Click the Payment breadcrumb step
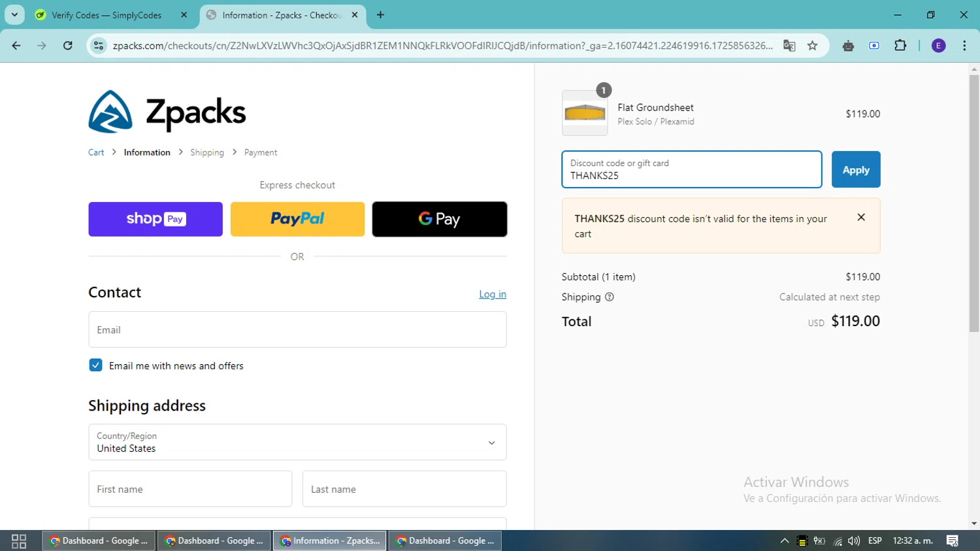The width and height of the screenshot is (980, 551). pos(261,152)
